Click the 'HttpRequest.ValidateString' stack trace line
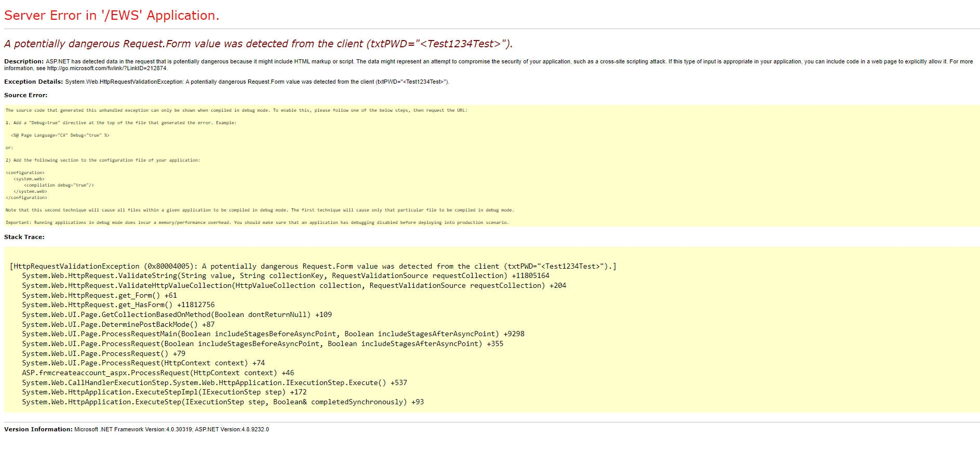This screenshot has width=980, height=450. pos(286,276)
